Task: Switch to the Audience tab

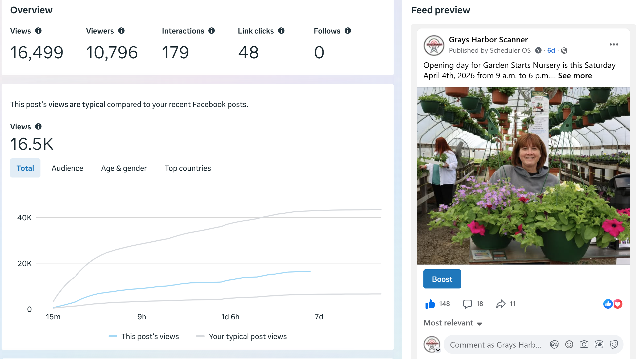Action: [x=67, y=168]
